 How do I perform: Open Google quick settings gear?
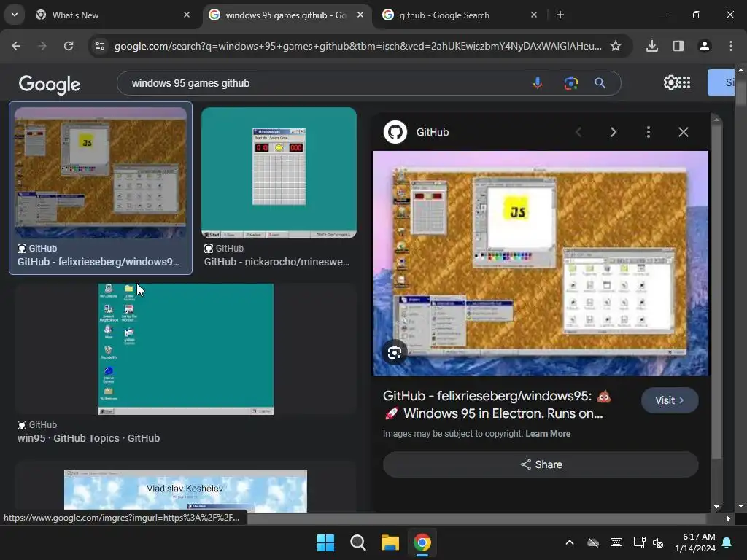(670, 82)
